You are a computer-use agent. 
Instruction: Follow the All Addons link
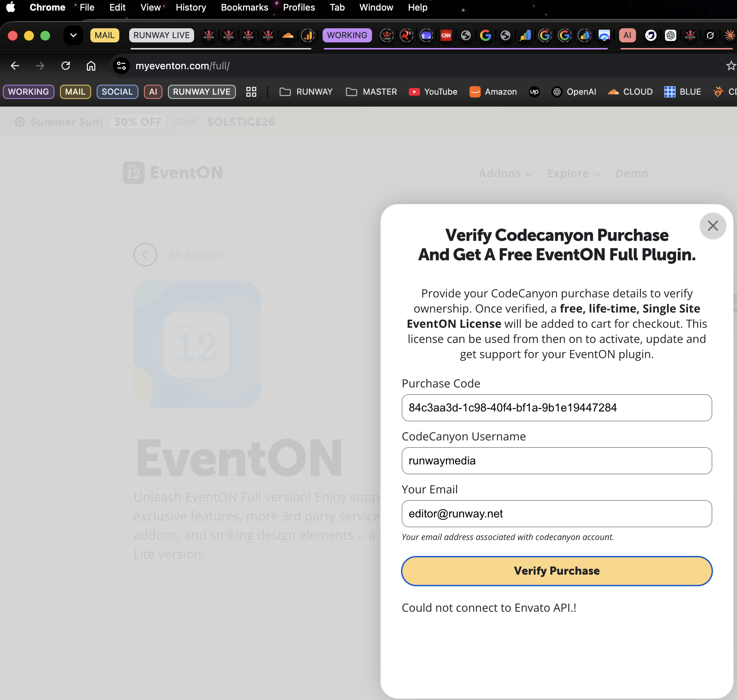(197, 255)
